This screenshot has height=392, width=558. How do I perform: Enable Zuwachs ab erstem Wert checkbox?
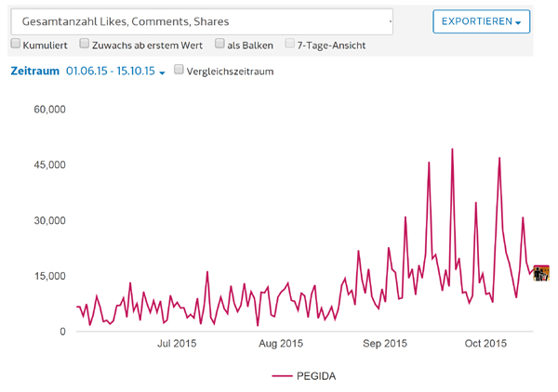[x=85, y=44]
